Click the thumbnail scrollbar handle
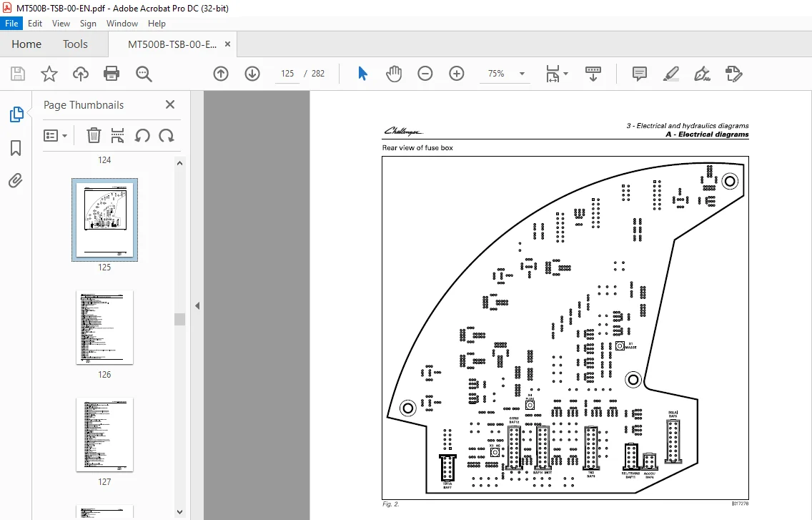The image size is (812, 520). coord(179,319)
